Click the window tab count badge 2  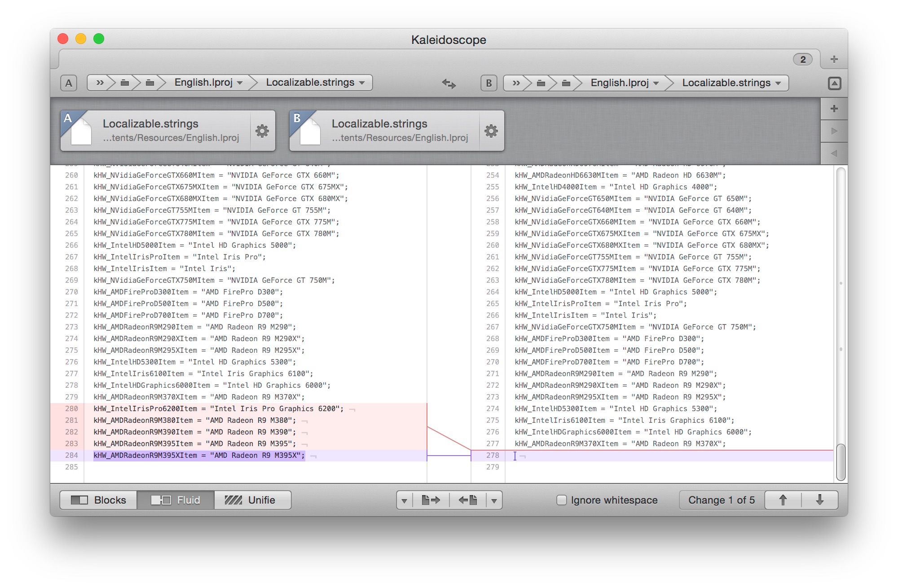[x=802, y=59]
